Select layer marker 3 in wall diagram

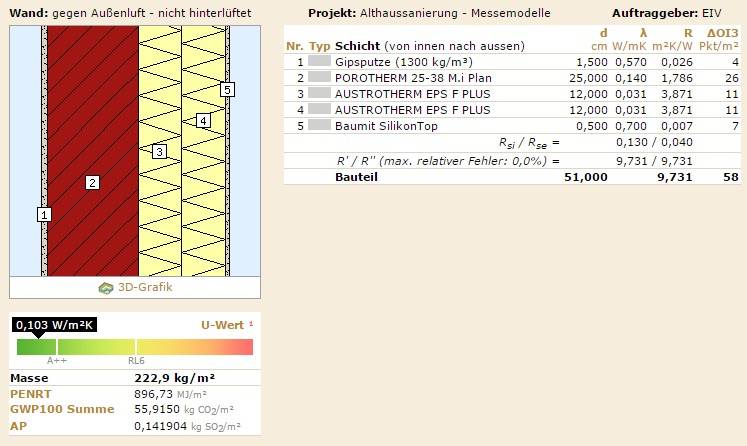[x=159, y=152]
